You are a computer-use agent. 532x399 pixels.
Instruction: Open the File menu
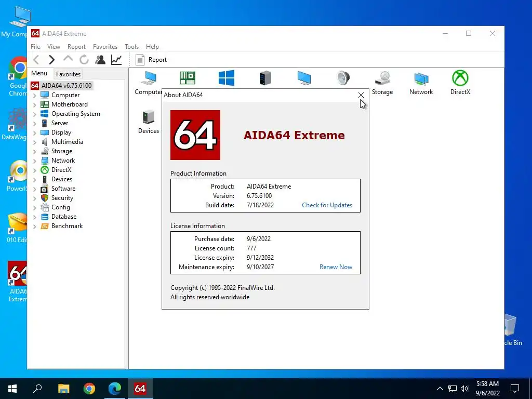click(35, 46)
